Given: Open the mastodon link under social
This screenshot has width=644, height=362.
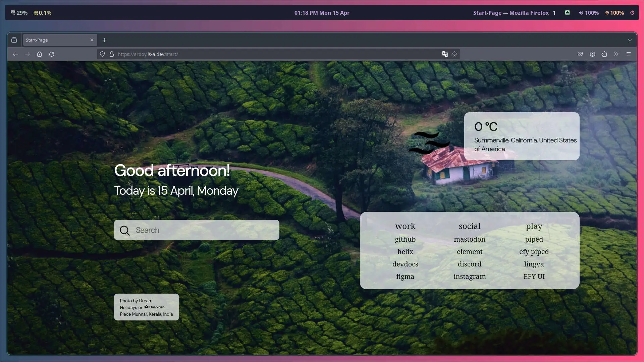Looking at the screenshot, I should point(470,239).
